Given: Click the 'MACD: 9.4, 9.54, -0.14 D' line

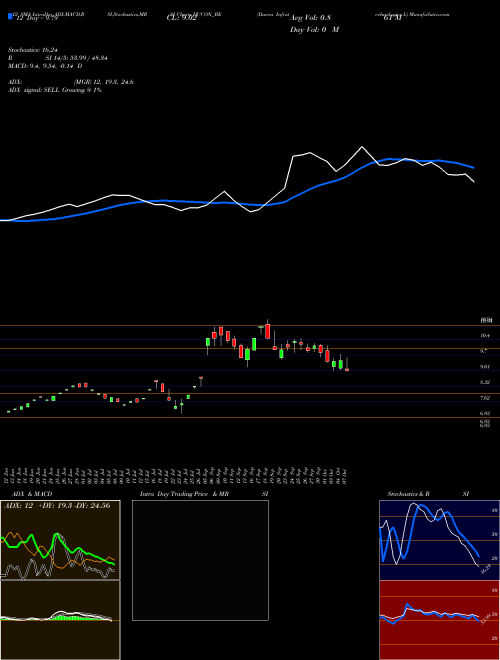Looking at the screenshot, I should 45,66.
